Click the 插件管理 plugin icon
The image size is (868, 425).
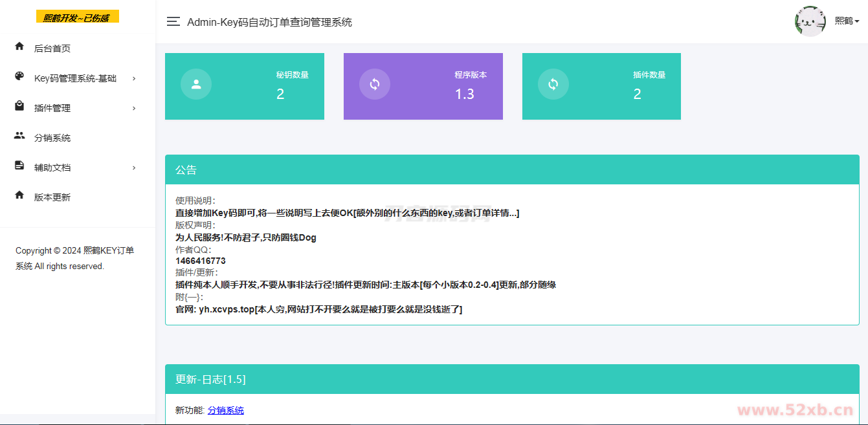point(19,106)
